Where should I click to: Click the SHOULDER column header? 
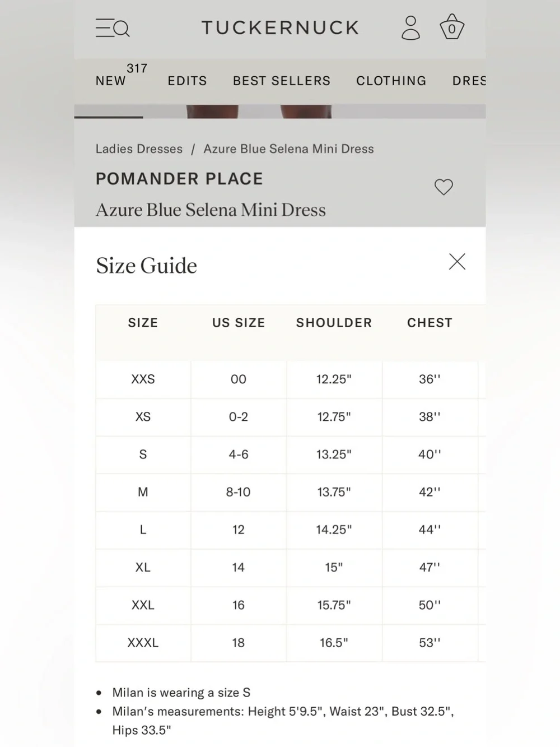pos(334,323)
